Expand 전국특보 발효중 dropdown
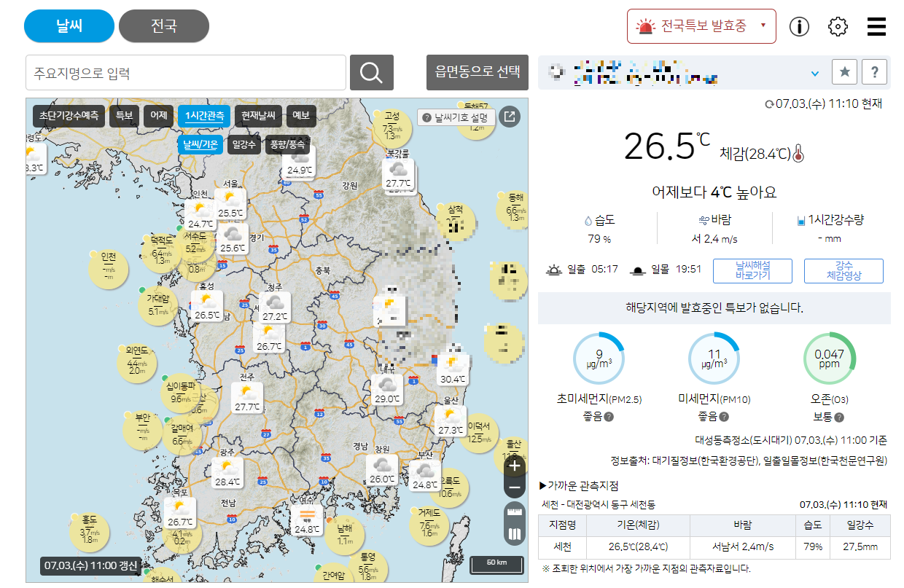904x588 pixels. click(701, 26)
